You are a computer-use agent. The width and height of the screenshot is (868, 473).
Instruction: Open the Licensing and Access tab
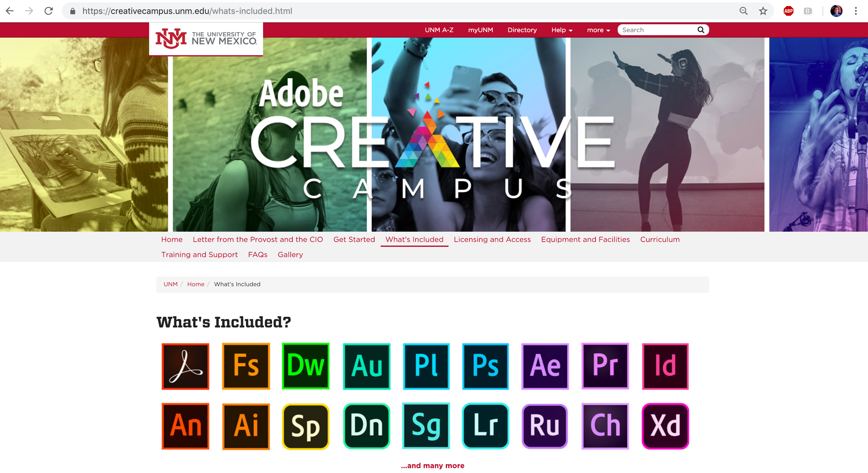[492, 239]
